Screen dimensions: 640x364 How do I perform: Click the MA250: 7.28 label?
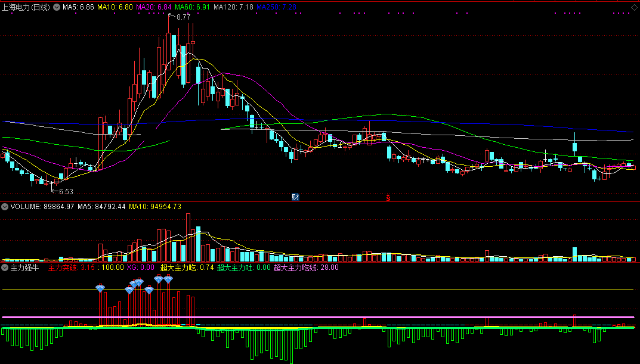point(276,7)
